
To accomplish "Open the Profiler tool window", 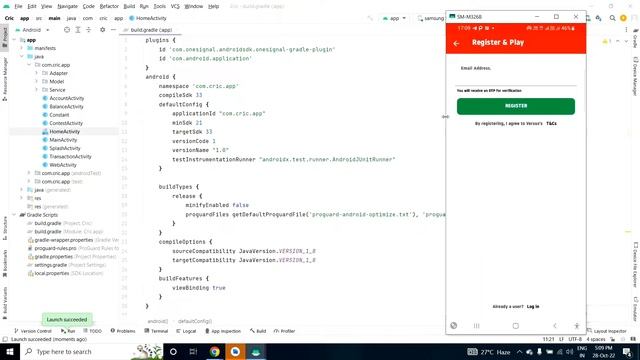I will (x=284, y=331).
